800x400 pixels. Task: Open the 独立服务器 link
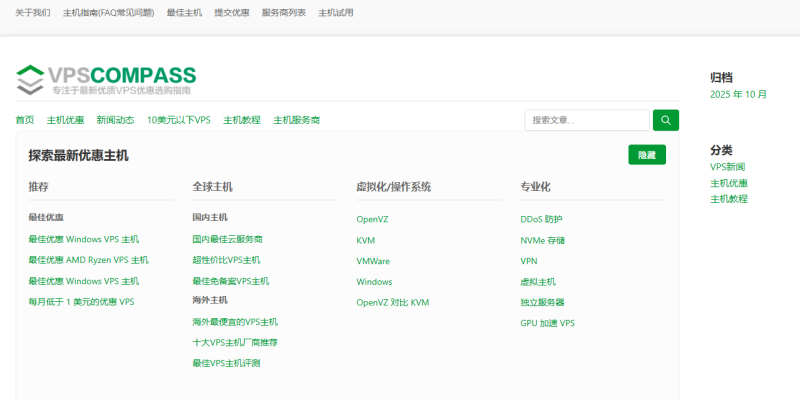[542, 303]
